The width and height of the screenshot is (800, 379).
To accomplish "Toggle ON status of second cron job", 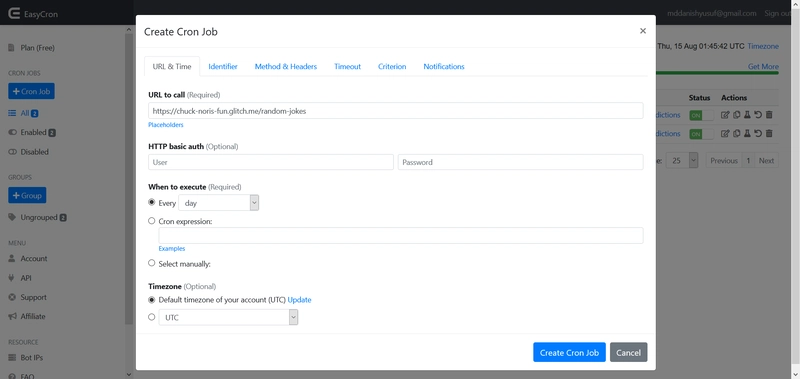I will pos(702,134).
